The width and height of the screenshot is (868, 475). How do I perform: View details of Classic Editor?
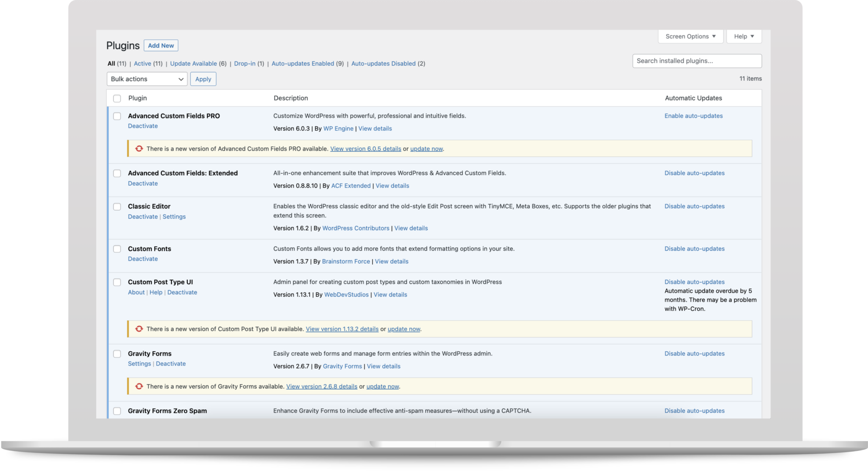pyautogui.click(x=411, y=228)
